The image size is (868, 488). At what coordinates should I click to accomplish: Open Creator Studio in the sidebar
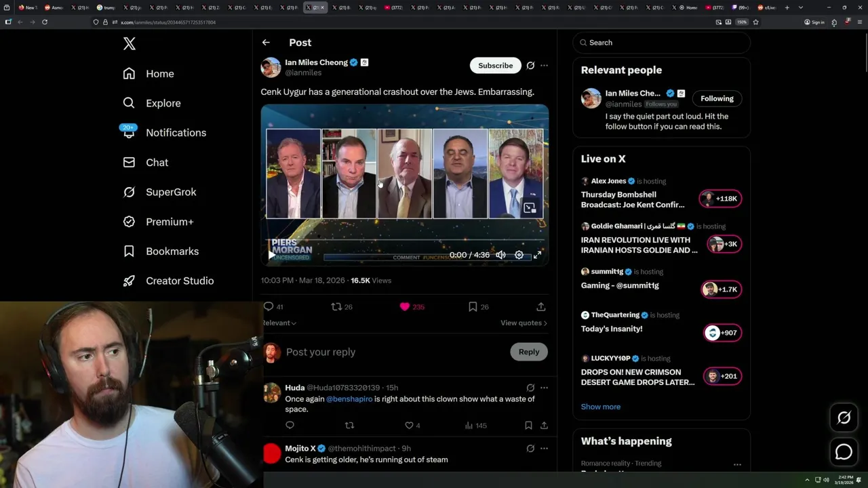(x=168, y=281)
